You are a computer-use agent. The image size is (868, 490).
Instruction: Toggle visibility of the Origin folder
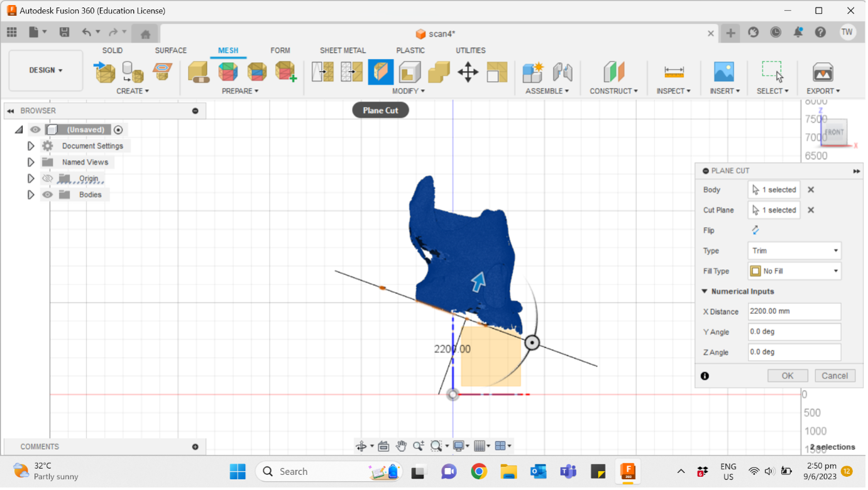pyautogui.click(x=48, y=178)
